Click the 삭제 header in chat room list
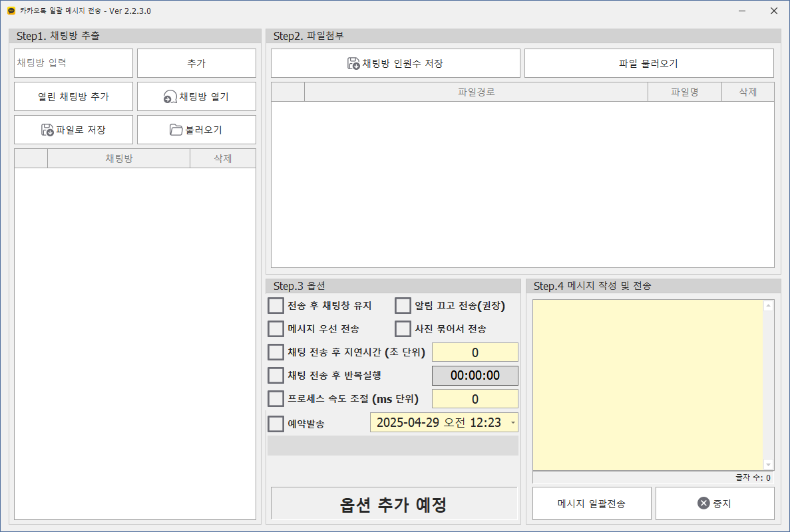The width and height of the screenshot is (790, 532). click(223, 158)
